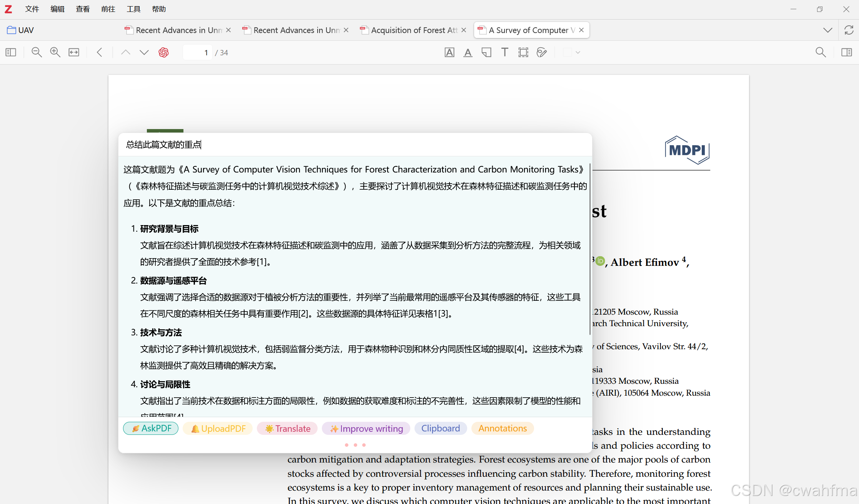The width and height of the screenshot is (859, 504).
Task: Click the Translate button
Action: [x=288, y=428]
